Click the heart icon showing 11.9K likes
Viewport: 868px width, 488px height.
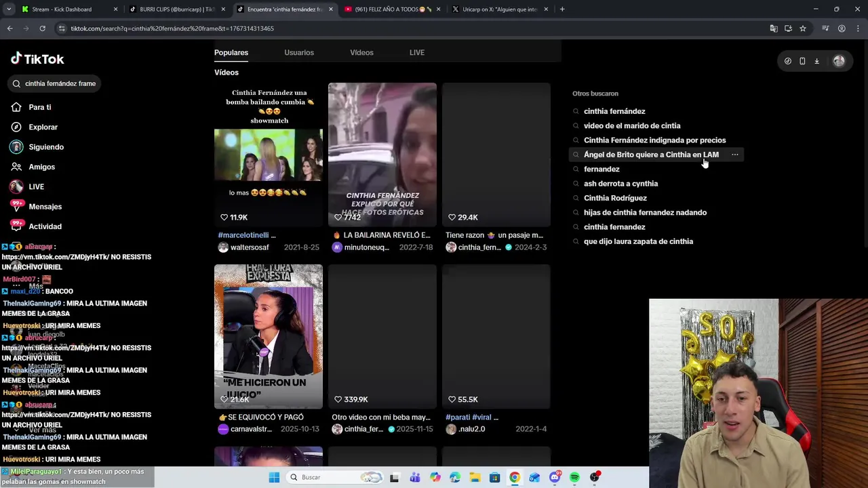pyautogui.click(x=224, y=218)
